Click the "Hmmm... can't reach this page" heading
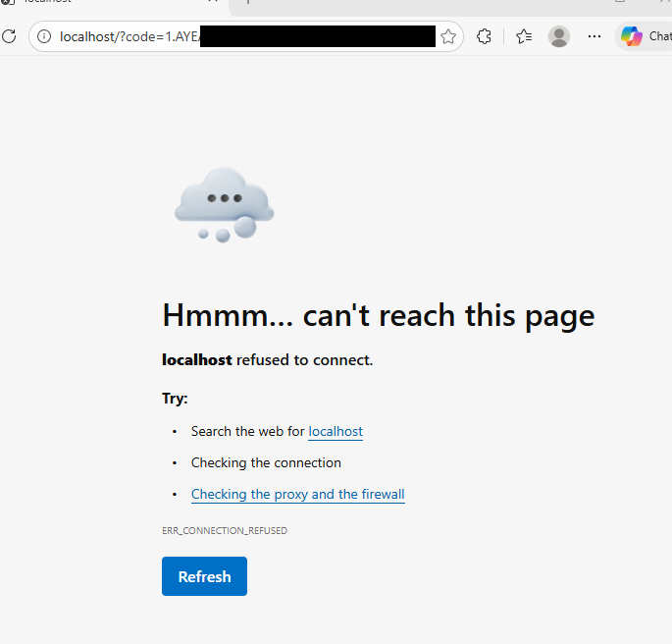 378,315
